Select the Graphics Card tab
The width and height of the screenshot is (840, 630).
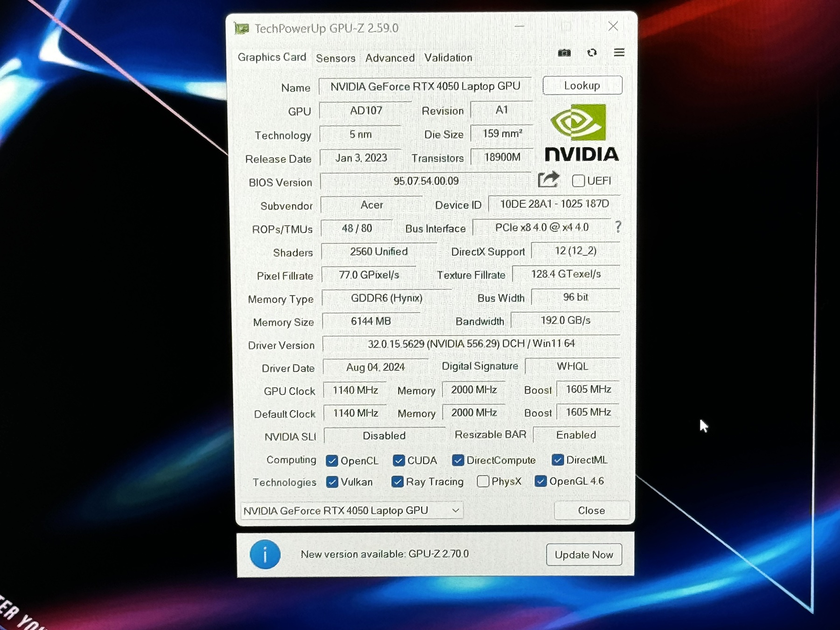(272, 57)
